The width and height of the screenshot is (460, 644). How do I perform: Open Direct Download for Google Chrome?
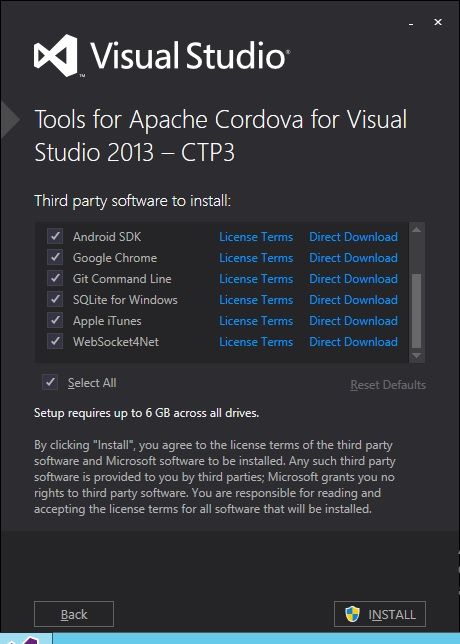(353, 258)
